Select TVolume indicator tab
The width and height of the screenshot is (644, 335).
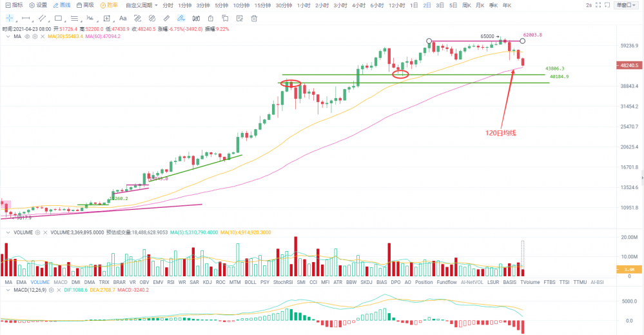530,282
